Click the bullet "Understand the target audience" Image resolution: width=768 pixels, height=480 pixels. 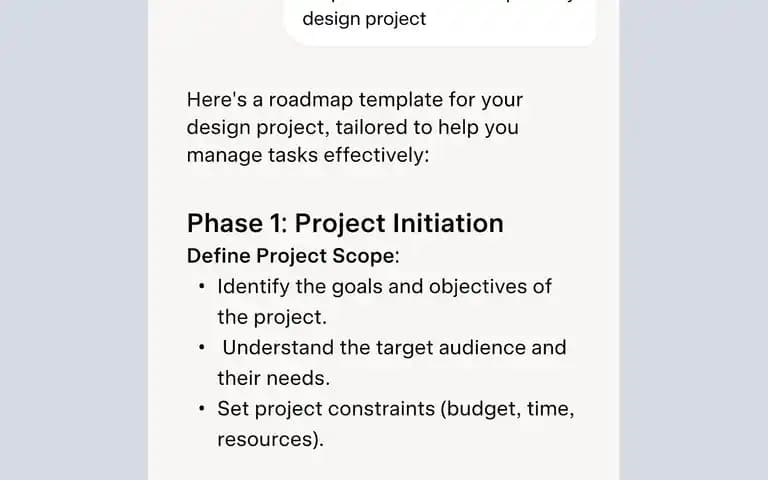394,348
